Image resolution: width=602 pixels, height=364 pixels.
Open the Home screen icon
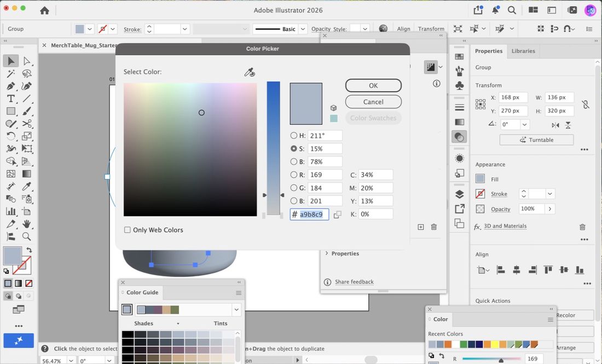[44, 10]
